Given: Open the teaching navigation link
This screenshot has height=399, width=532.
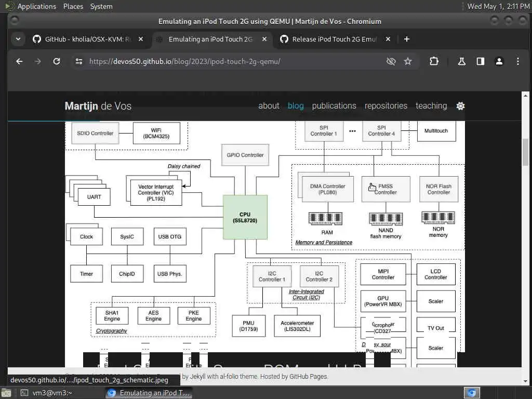Looking at the screenshot, I should click(431, 106).
